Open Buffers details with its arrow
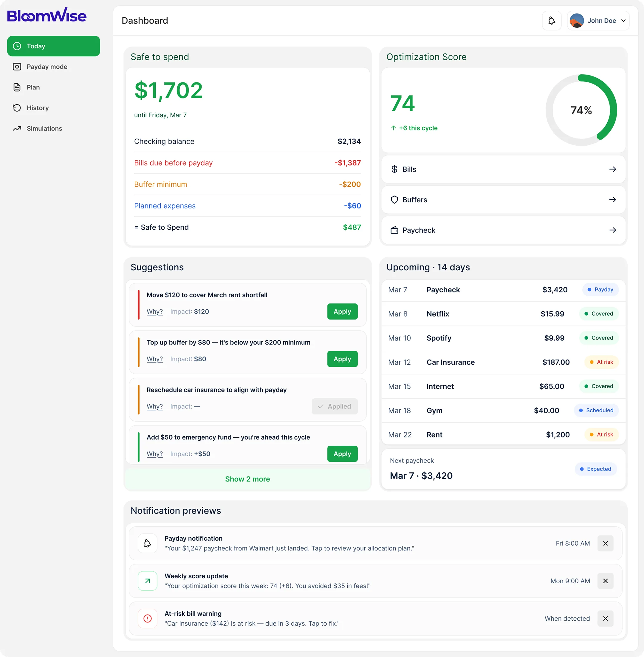Viewport: 644px width, 657px height. click(612, 200)
